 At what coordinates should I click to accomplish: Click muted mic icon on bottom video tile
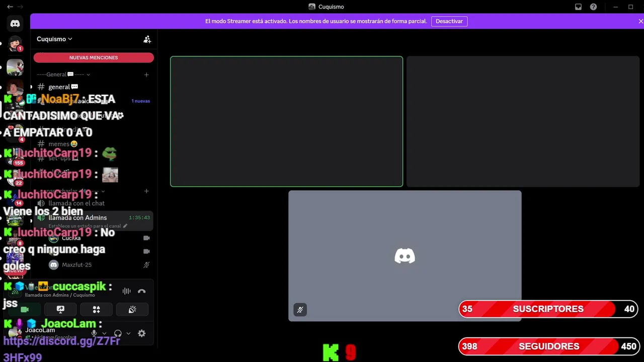point(300,310)
